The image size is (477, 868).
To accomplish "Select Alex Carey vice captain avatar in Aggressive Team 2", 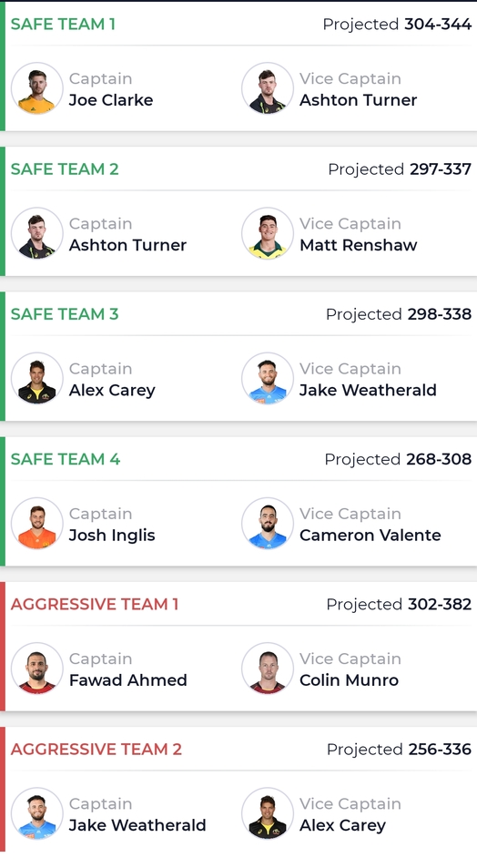I will tap(268, 813).
